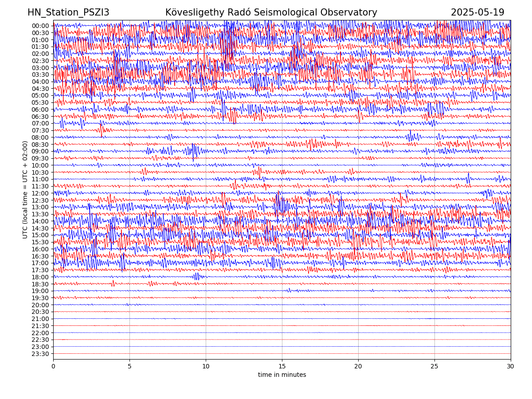The image size is (532, 399).
Task: Select the 12:00 time row label
Action: pyautogui.click(x=40, y=193)
